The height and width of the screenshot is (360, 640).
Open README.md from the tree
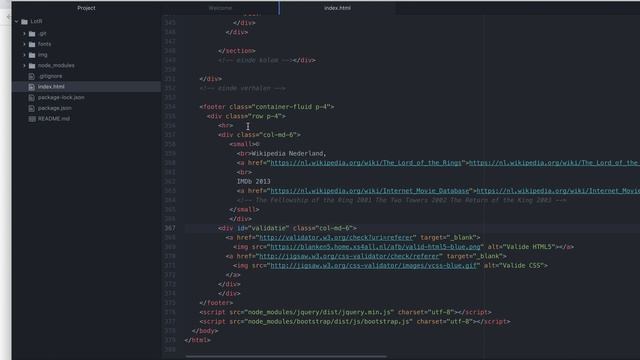click(53, 119)
